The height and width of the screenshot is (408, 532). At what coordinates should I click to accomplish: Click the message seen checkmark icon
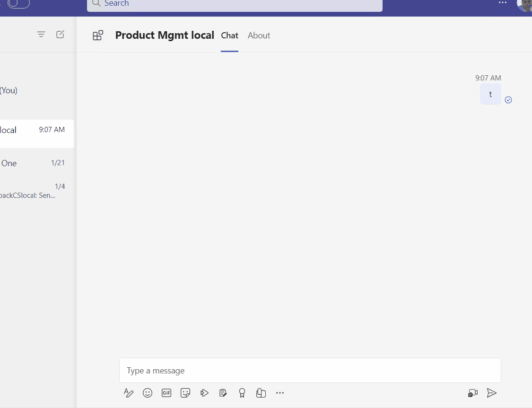508,100
